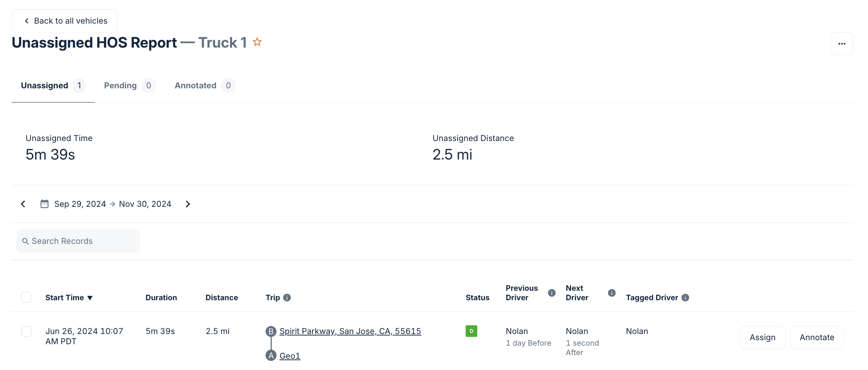
Task: Click the Assign button for the trip
Action: click(x=762, y=337)
